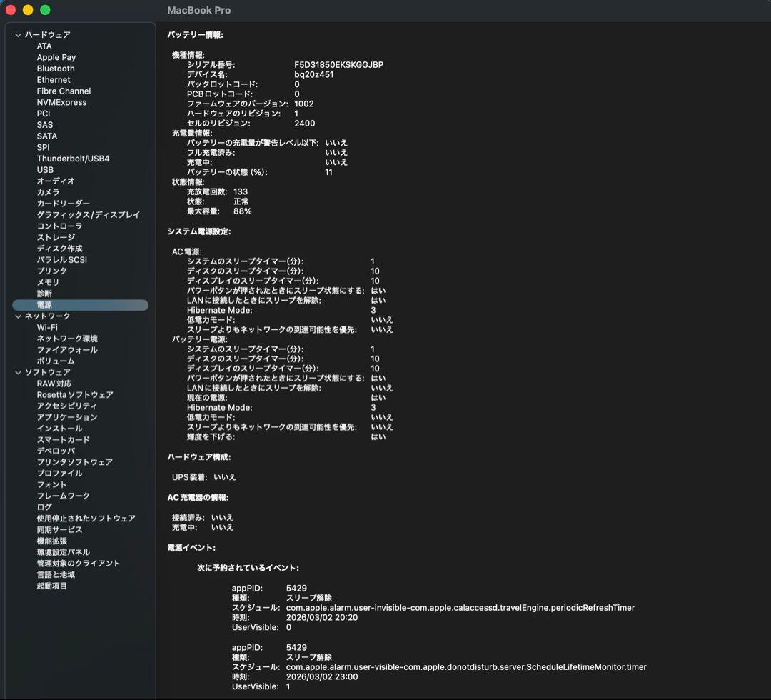Select スマートカード in the sidebar
The width and height of the screenshot is (771, 700).
(x=64, y=440)
